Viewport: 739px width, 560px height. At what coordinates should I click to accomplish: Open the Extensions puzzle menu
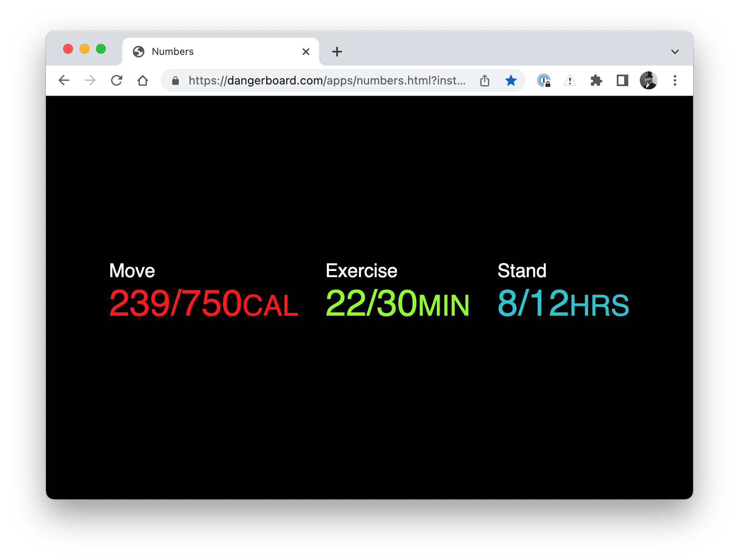point(596,80)
